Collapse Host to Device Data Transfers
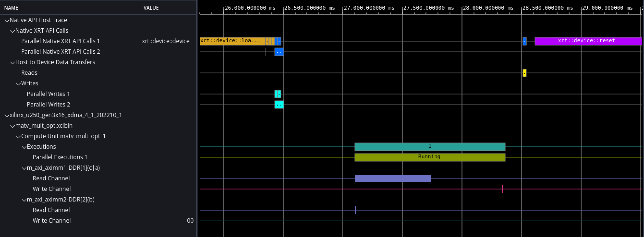This screenshot has height=237, width=644. 12,63
